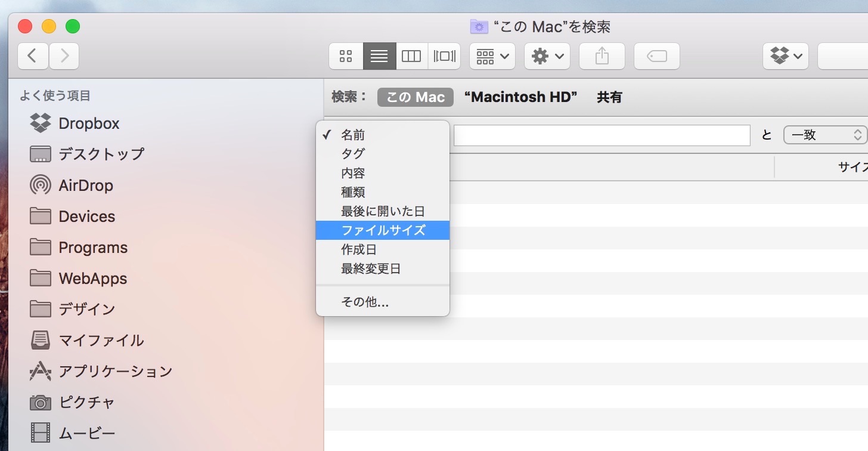Go forward with the right arrow

coord(64,56)
